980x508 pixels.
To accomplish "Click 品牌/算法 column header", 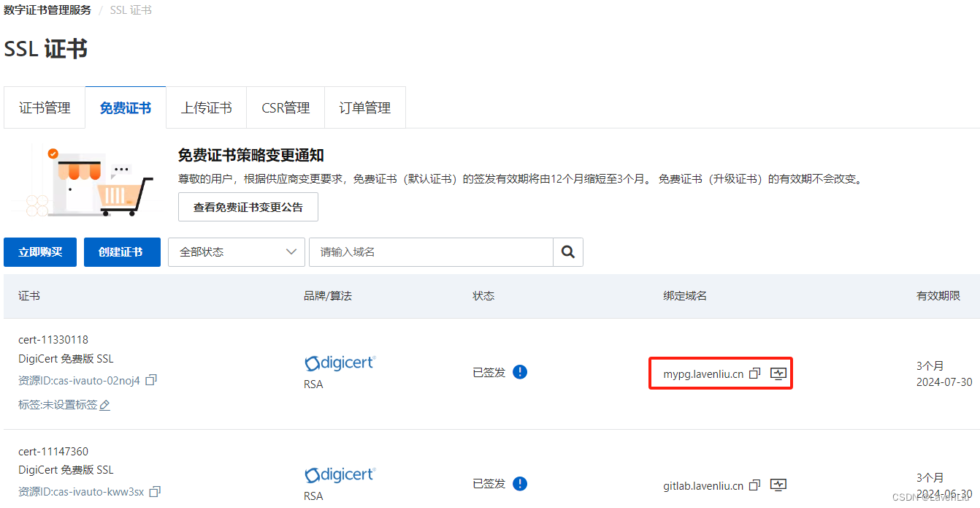I will [x=328, y=296].
